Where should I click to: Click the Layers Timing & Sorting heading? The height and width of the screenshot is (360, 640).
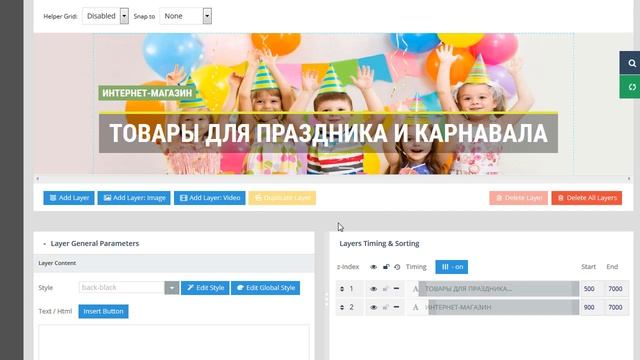pos(379,244)
